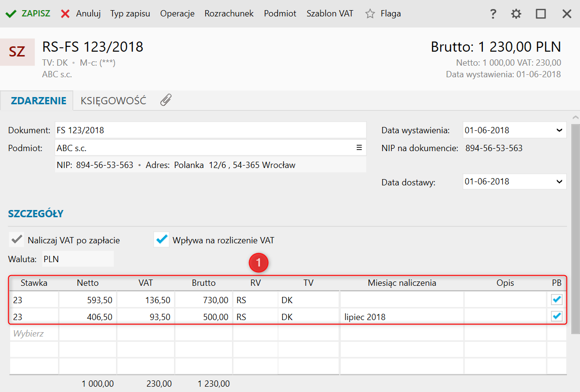Click the red Anuluj X icon
The image size is (580, 392).
(x=65, y=14)
